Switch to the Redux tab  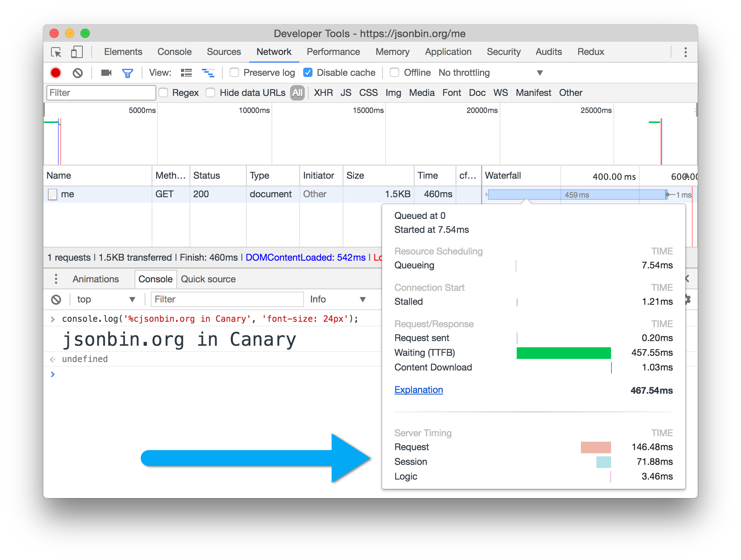click(591, 52)
